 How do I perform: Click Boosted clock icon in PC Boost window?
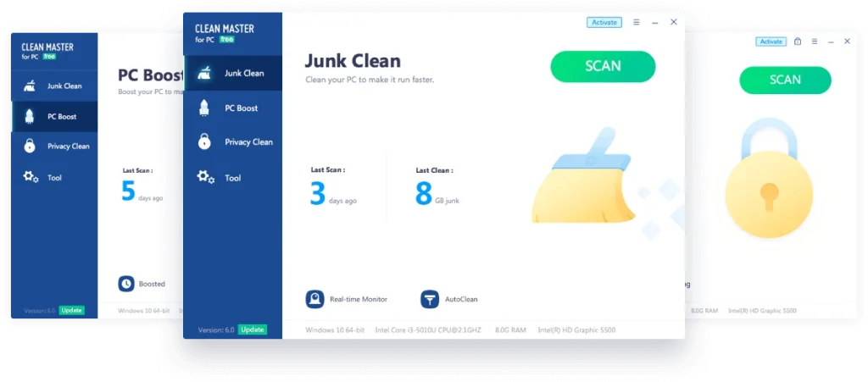point(126,284)
